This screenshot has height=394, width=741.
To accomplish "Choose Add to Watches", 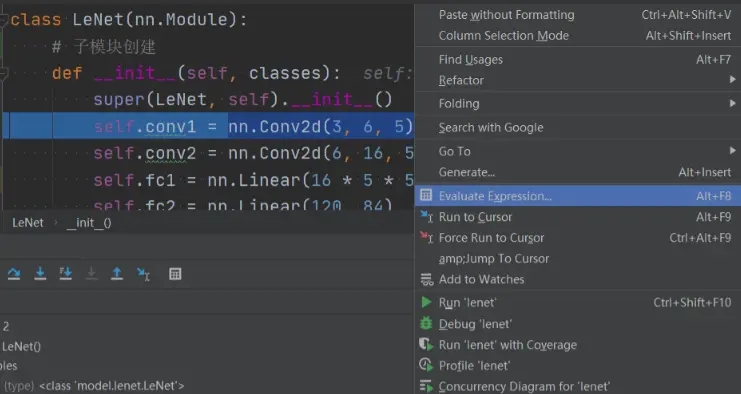I will [577, 279].
